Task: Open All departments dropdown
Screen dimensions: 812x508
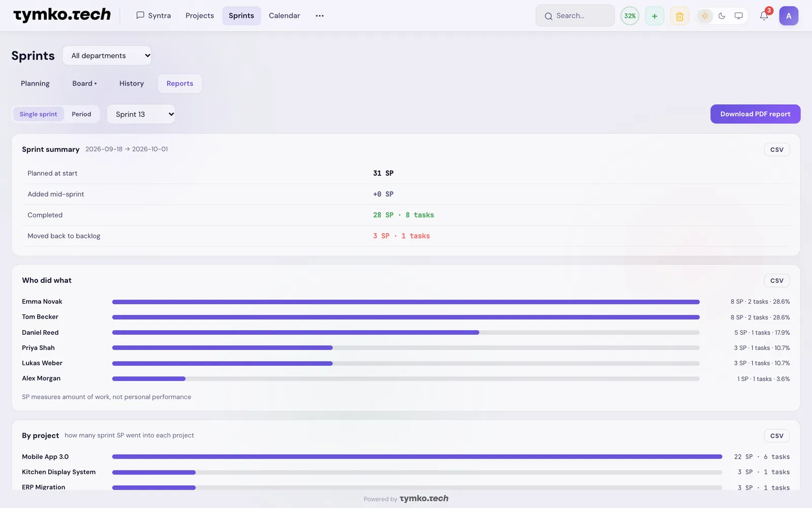Action: point(107,55)
